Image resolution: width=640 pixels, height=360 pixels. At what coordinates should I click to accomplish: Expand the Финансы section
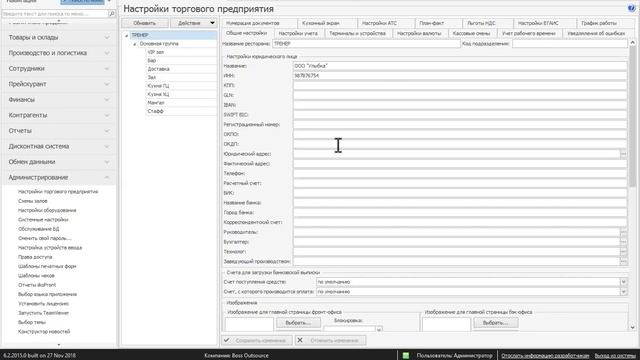point(59,100)
